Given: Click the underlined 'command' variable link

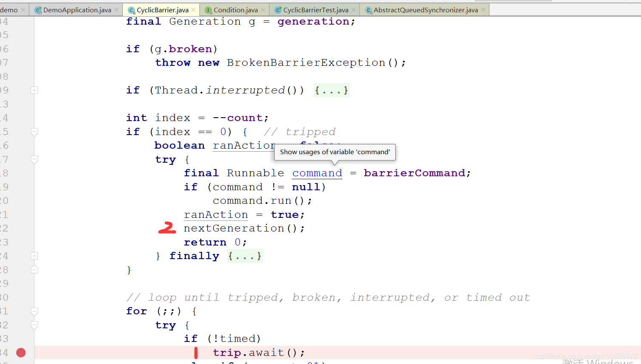Looking at the screenshot, I should (317, 173).
